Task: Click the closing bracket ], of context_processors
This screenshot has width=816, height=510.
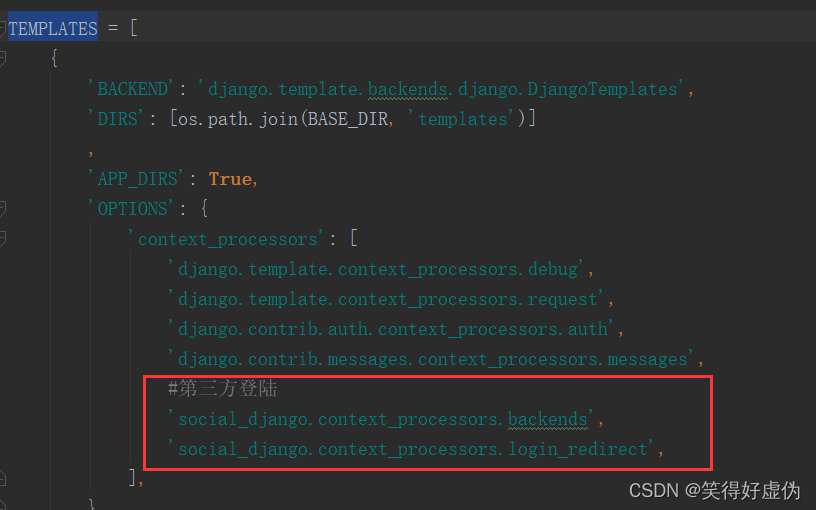Action: point(135,477)
